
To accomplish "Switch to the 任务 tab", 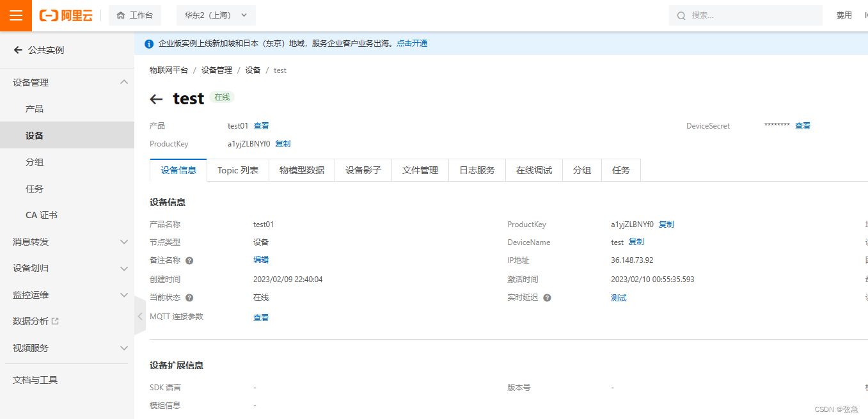I will (621, 170).
